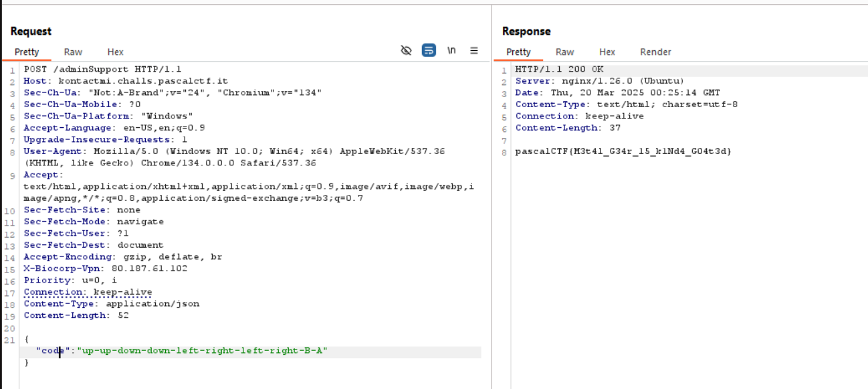
Task: Toggle the word wrap icon in Request panel
Action: click(x=429, y=51)
